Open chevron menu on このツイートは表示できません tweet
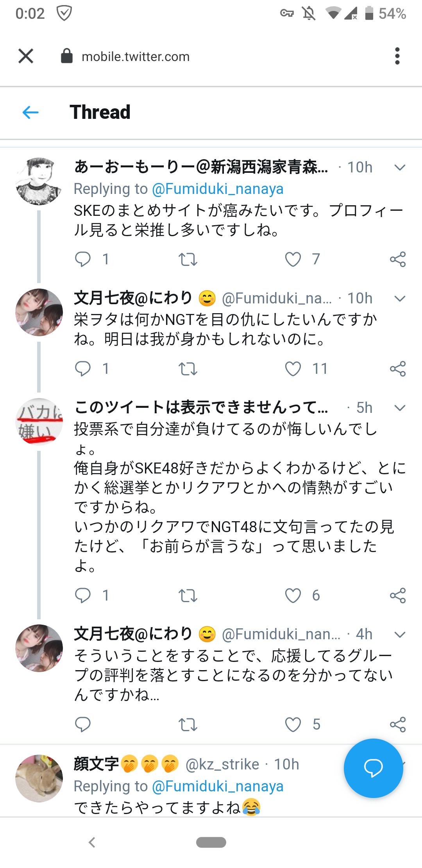This screenshot has height=868, width=422. coord(400,408)
